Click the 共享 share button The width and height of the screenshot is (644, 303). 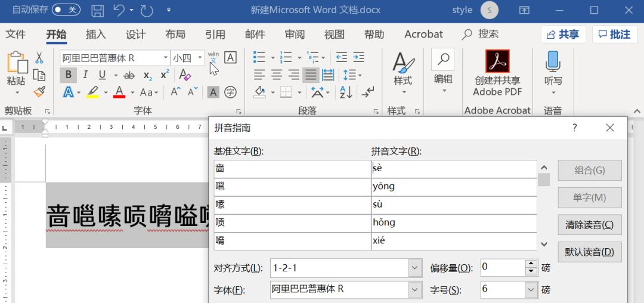(563, 35)
